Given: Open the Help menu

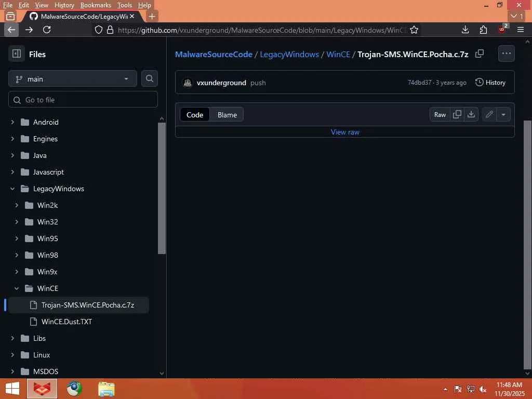Looking at the screenshot, I should [144, 5].
